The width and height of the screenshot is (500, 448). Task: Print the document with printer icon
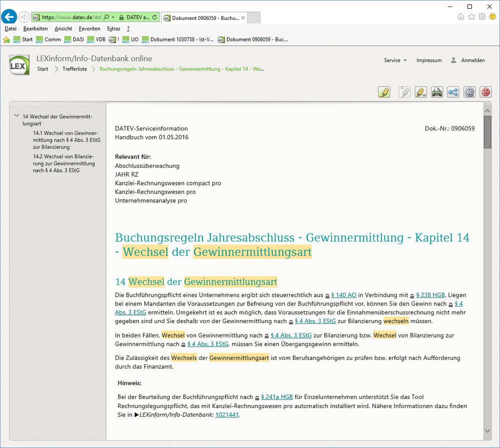click(437, 92)
